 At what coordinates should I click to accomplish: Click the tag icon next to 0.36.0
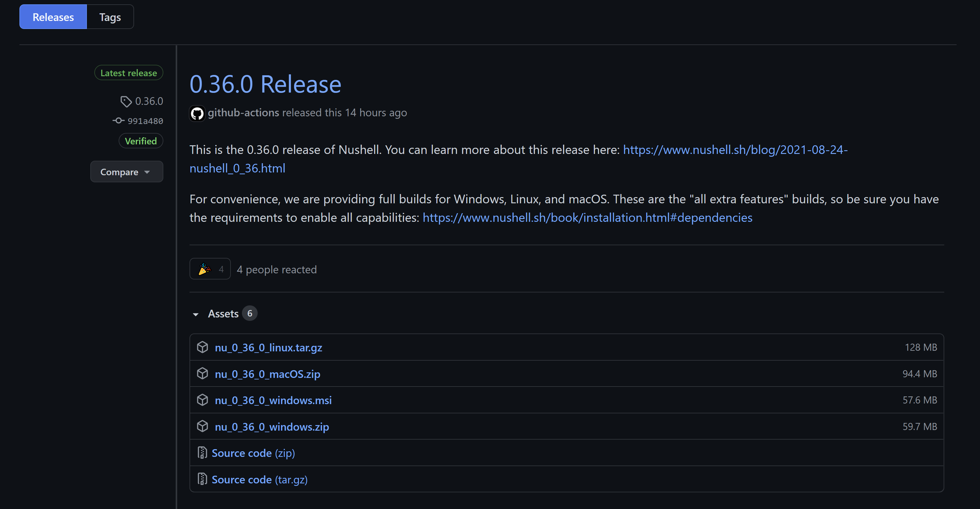(x=125, y=101)
